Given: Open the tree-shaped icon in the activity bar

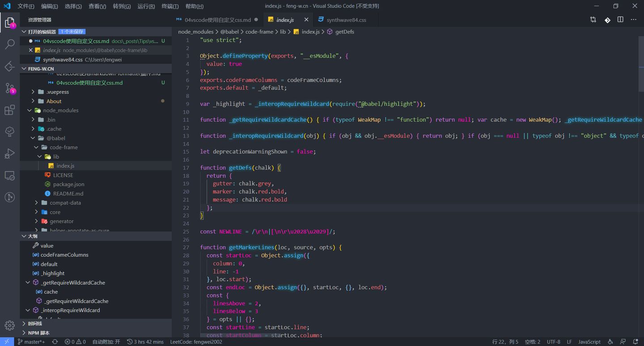Looking at the screenshot, I should coord(10,132).
